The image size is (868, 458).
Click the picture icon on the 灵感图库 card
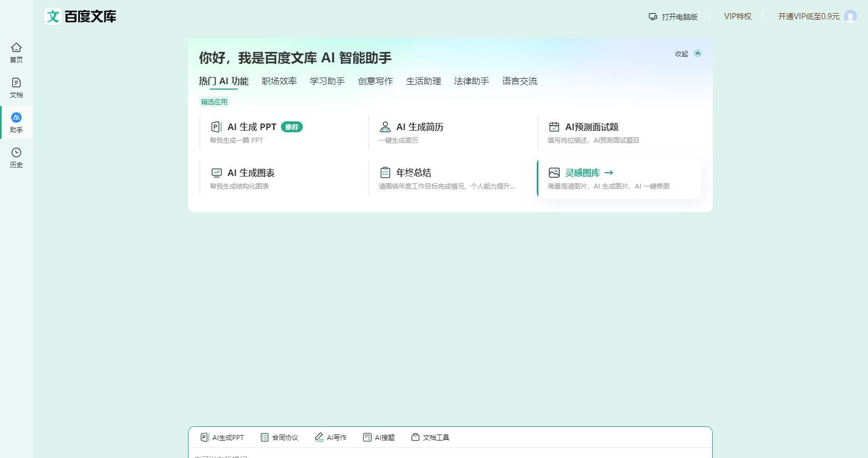tap(554, 173)
